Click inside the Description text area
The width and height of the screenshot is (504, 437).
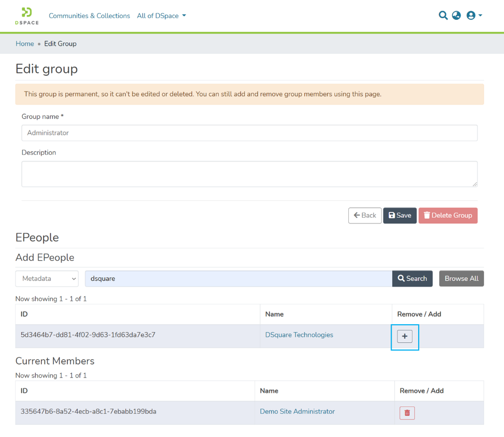[249, 174]
